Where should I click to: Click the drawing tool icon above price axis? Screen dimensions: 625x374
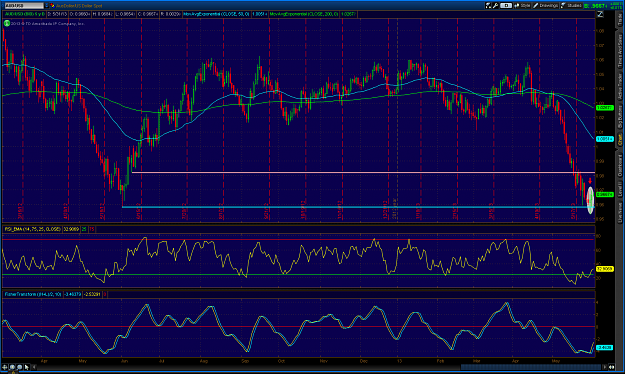click(x=600, y=14)
